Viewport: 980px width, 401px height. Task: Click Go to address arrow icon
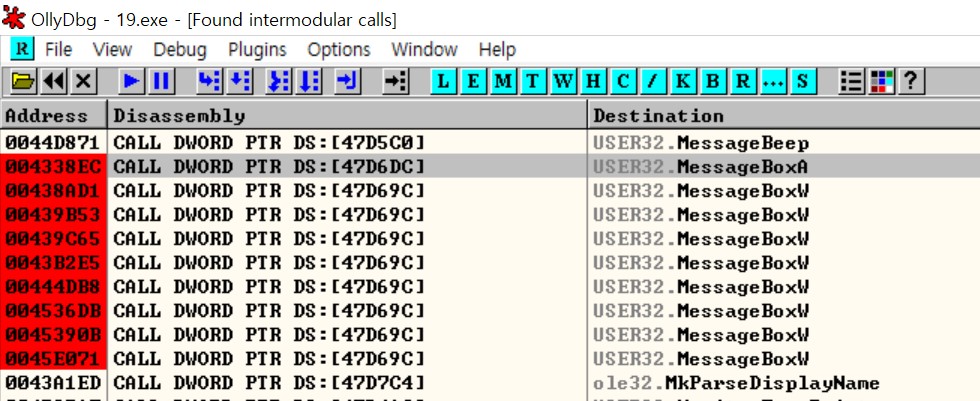click(x=396, y=82)
